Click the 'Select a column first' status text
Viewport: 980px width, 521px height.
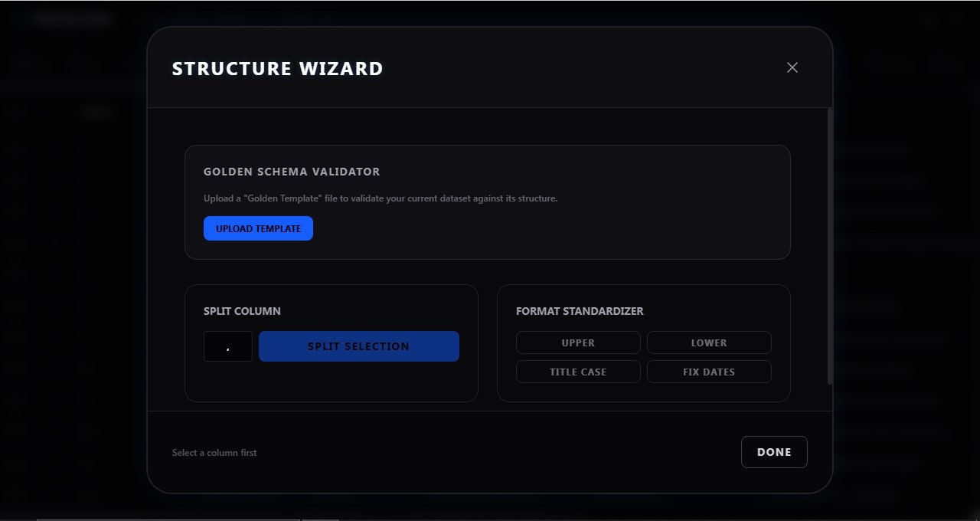[214, 453]
